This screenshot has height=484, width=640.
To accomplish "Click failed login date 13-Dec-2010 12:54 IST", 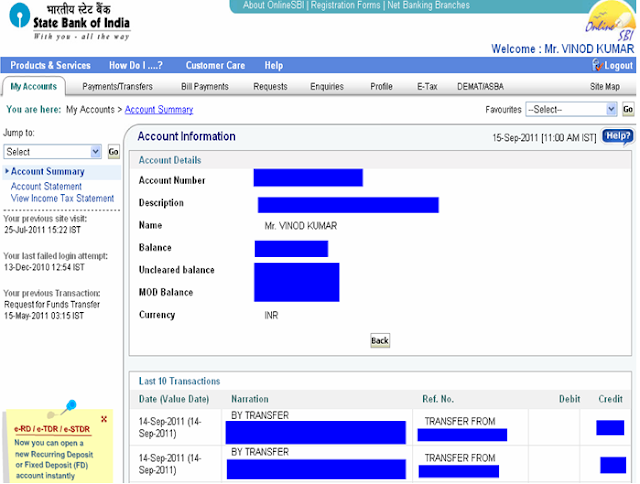I will (44, 267).
